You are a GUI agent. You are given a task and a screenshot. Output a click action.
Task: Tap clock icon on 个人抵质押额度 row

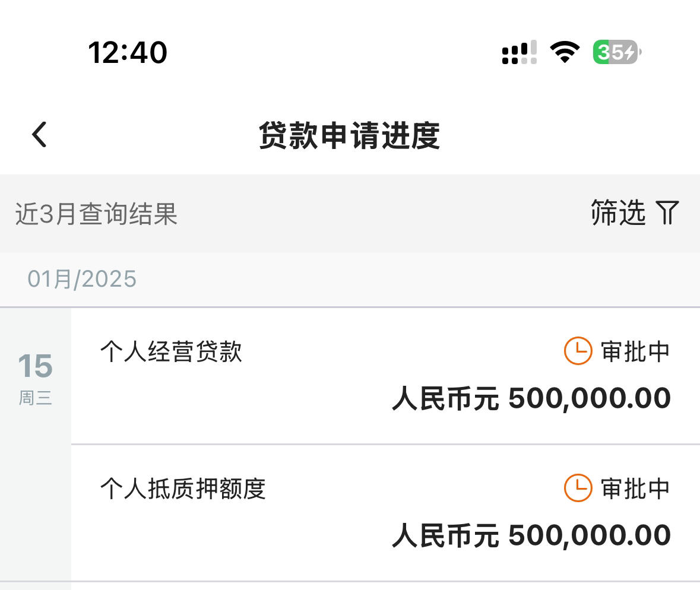[578, 488]
